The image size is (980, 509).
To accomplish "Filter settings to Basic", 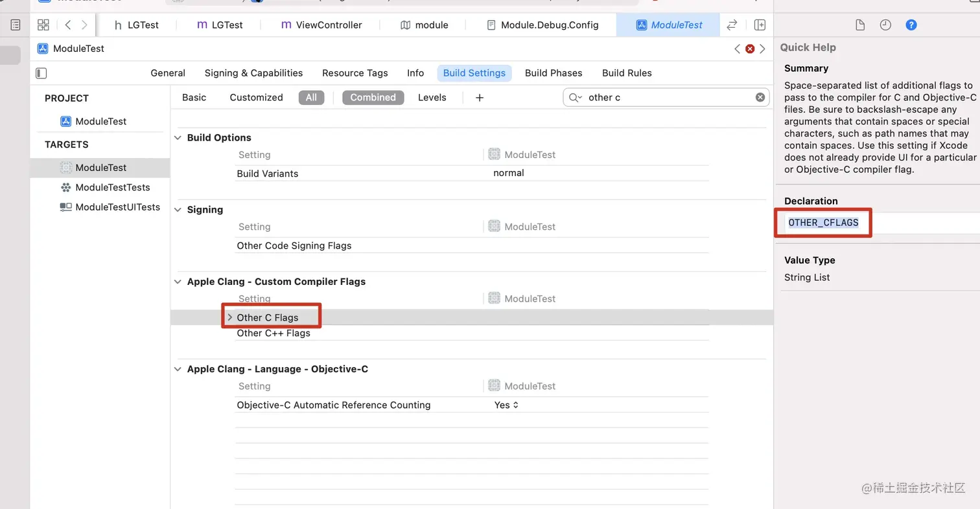I will [194, 98].
